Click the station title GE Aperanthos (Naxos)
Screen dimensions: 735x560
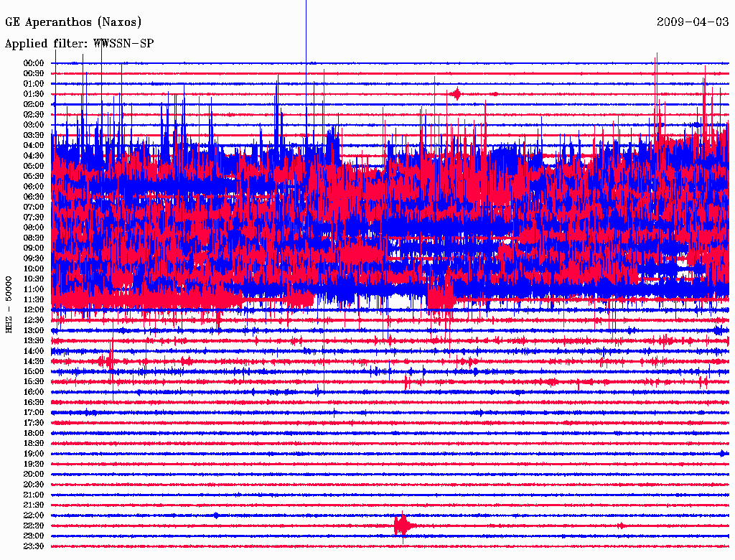coord(73,22)
